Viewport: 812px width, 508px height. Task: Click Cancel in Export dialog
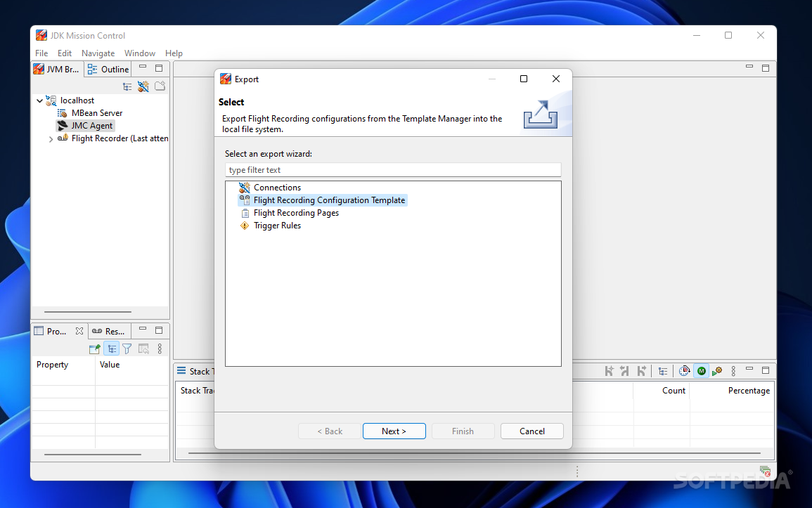point(531,431)
